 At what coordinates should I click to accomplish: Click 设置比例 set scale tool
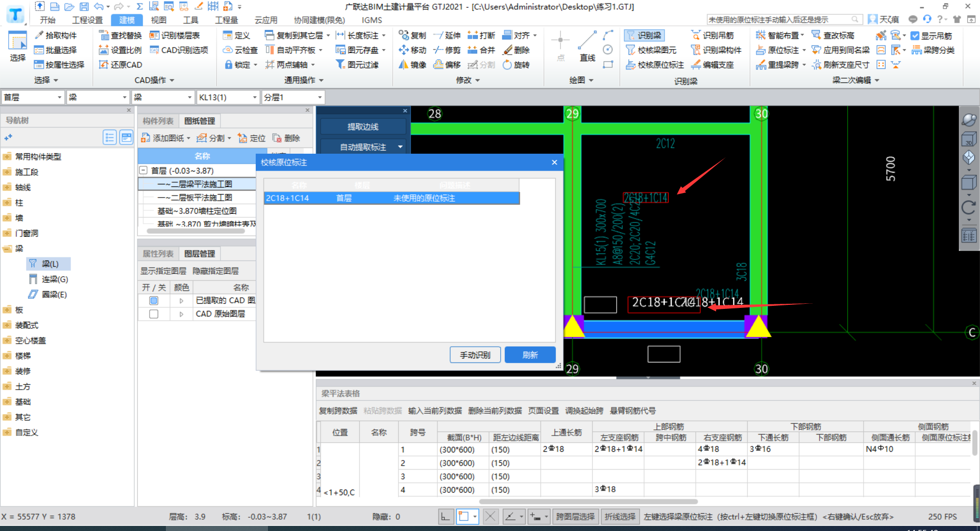pyautogui.click(x=120, y=50)
